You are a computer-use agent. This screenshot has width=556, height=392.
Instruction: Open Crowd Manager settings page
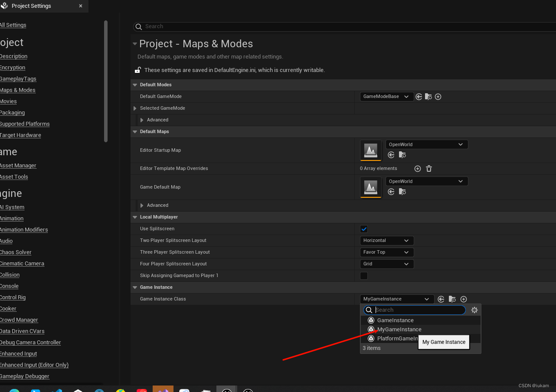pos(19,320)
